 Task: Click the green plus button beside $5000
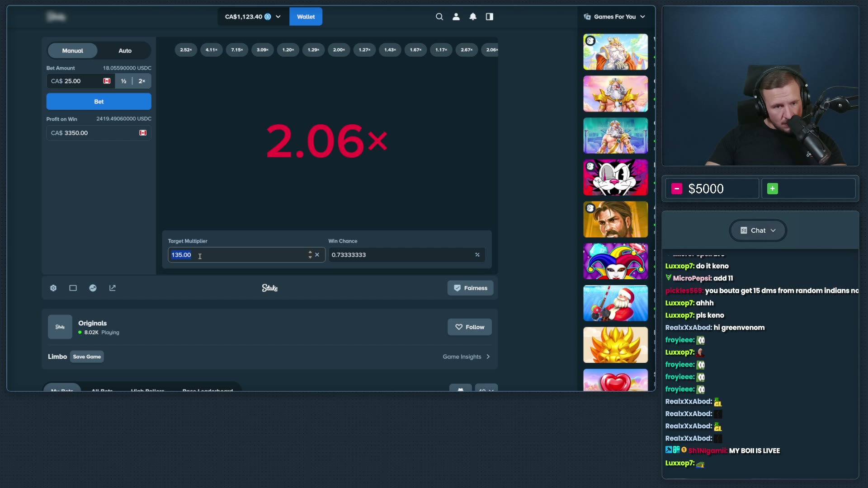[773, 188]
